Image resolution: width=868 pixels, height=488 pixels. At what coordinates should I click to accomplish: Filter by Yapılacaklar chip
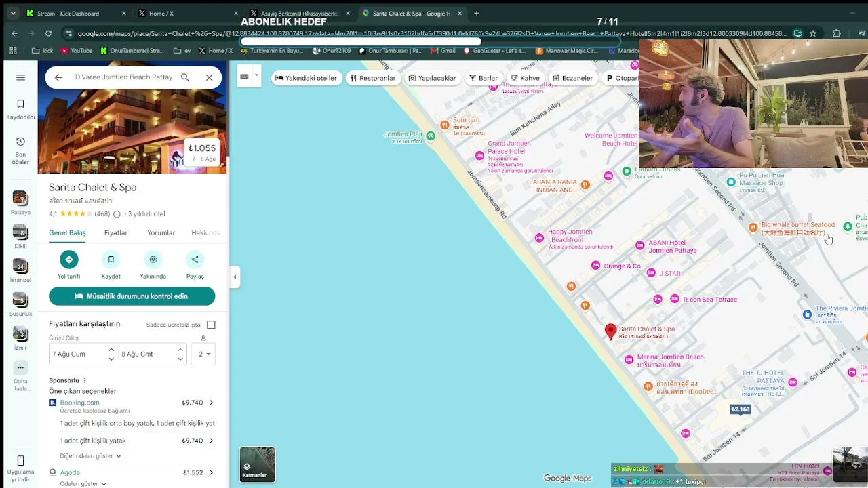[432, 78]
